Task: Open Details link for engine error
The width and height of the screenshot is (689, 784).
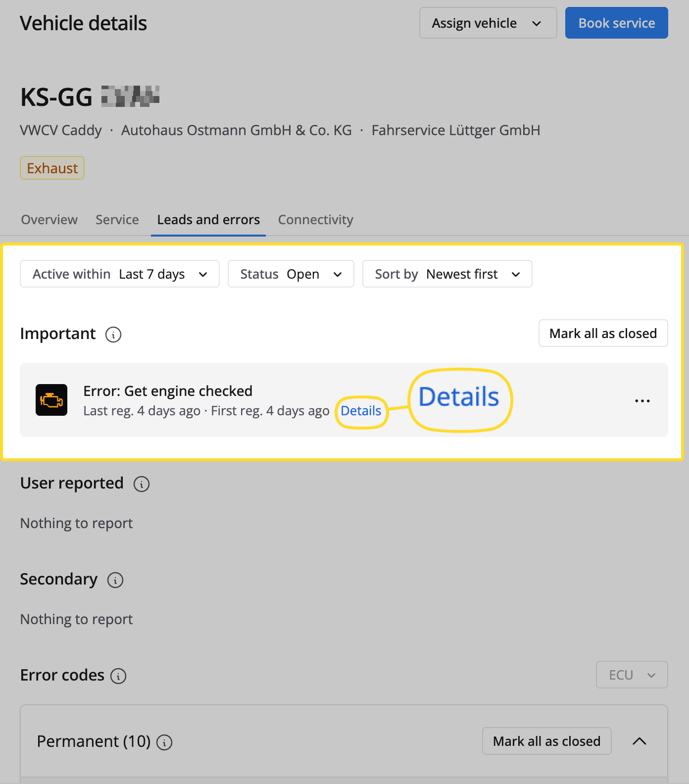Action: (x=361, y=411)
